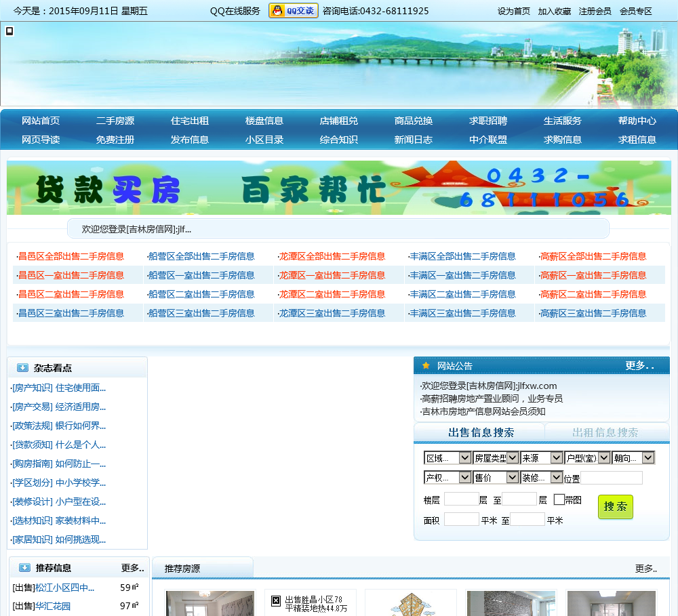Open the QQ交谈 chat button

click(x=293, y=11)
